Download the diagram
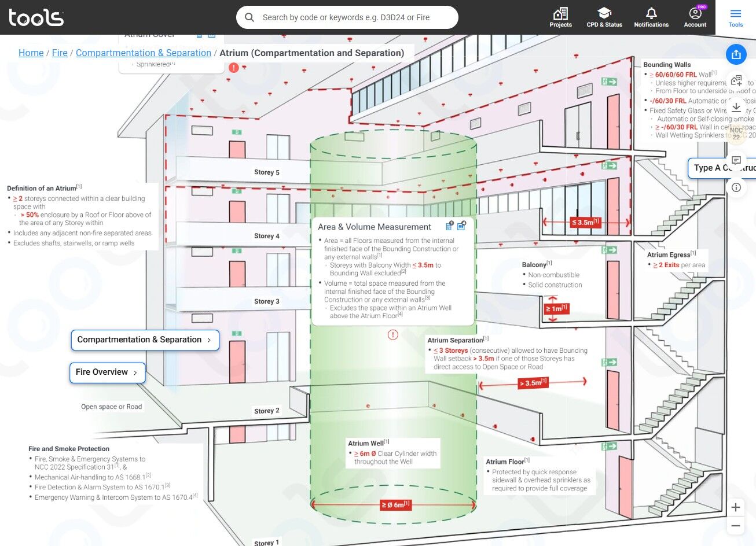756x546 pixels. 736,107
